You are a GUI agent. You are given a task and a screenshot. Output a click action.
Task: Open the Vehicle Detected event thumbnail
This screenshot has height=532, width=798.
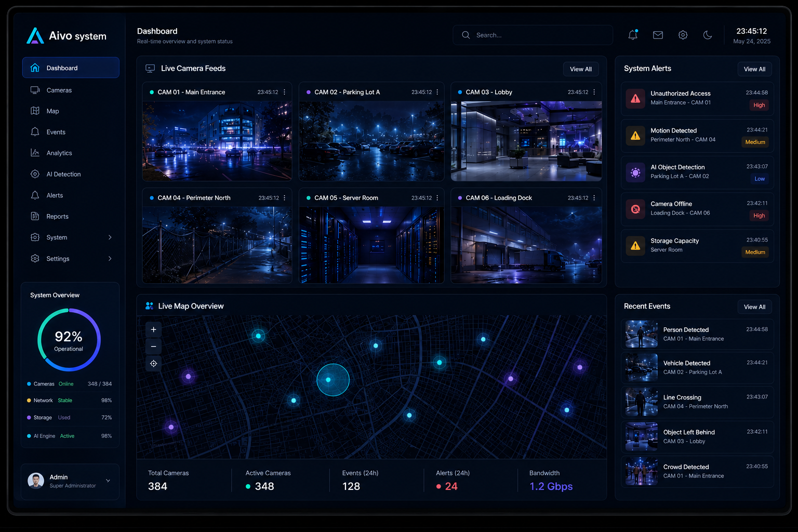coord(642,367)
